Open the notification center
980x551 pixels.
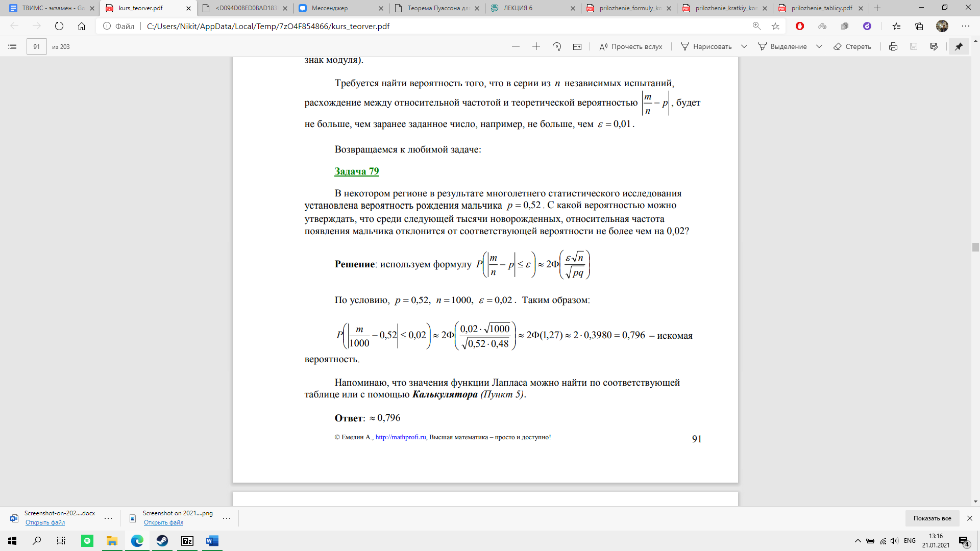[964, 541]
